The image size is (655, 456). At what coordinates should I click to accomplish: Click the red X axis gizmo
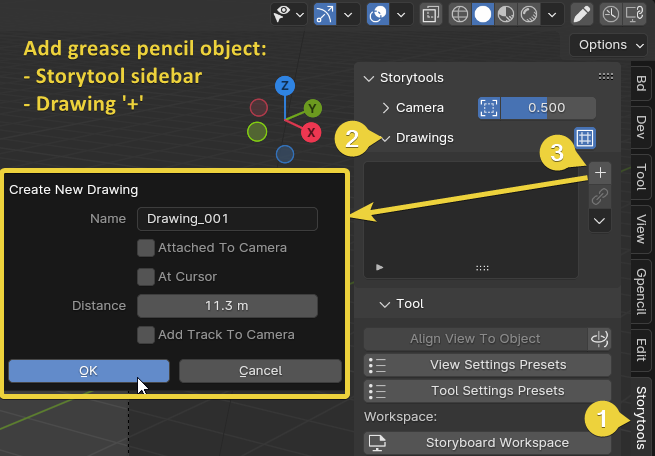pyautogui.click(x=311, y=133)
